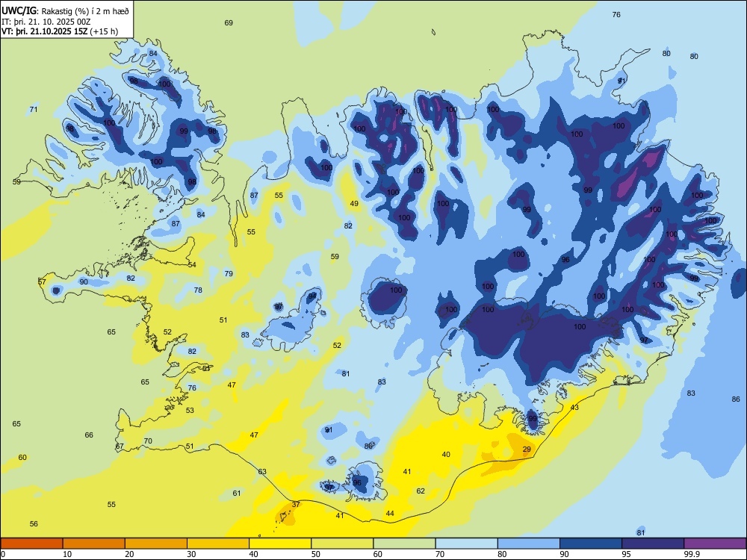This screenshot has height=560, width=747.
Task: Click the '70' value near the coast
Action: [148, 441]
